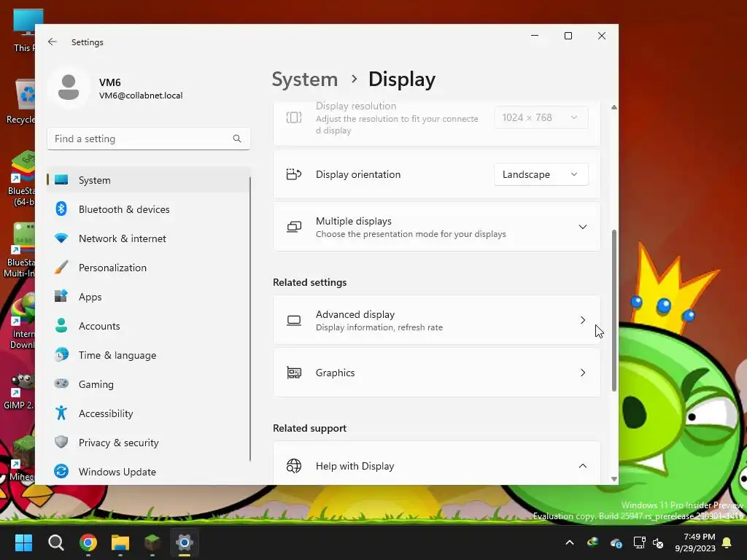Viewport: 747px width, 560px height.
Task: Click the VM6 user profile avatar
Action: (69, 87)
